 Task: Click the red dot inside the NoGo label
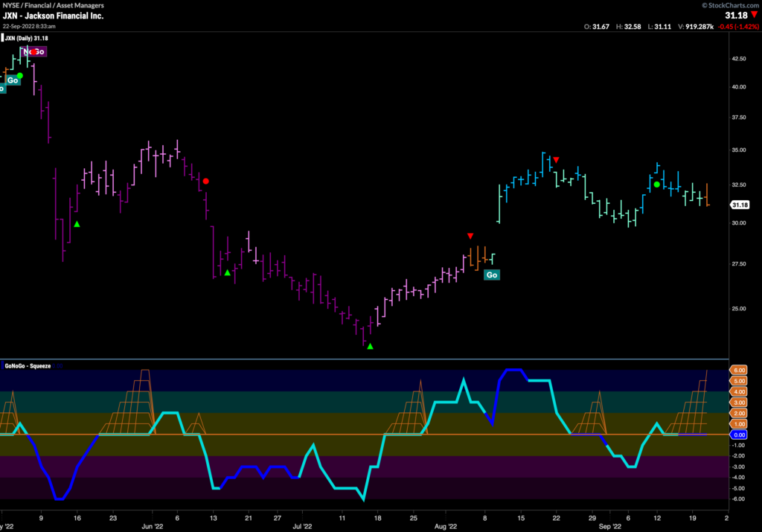(34, 52)
